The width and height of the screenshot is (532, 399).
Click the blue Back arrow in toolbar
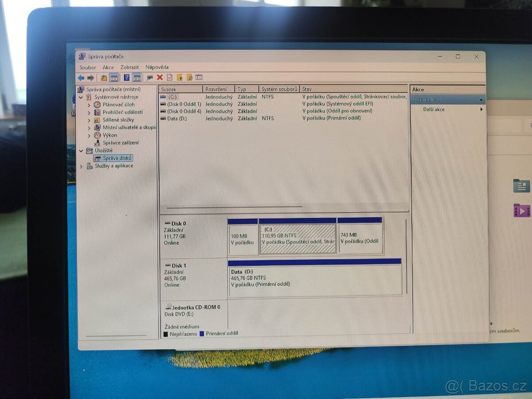click(x=81, y=78)
